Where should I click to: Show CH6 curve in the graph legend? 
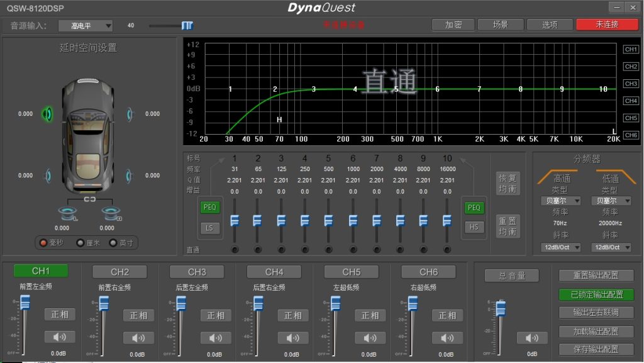(631, 135)
